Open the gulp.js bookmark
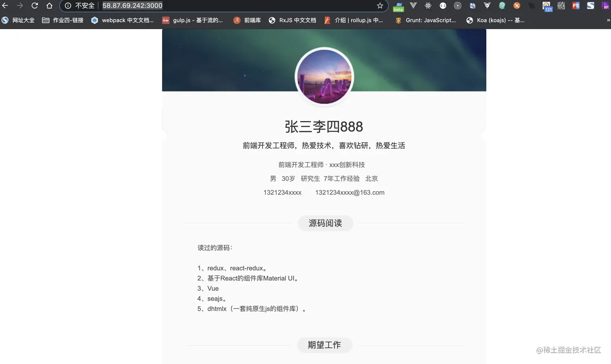The width and height of the screenshot is (611, 364). pyautogui.click(x=193, y=20)
